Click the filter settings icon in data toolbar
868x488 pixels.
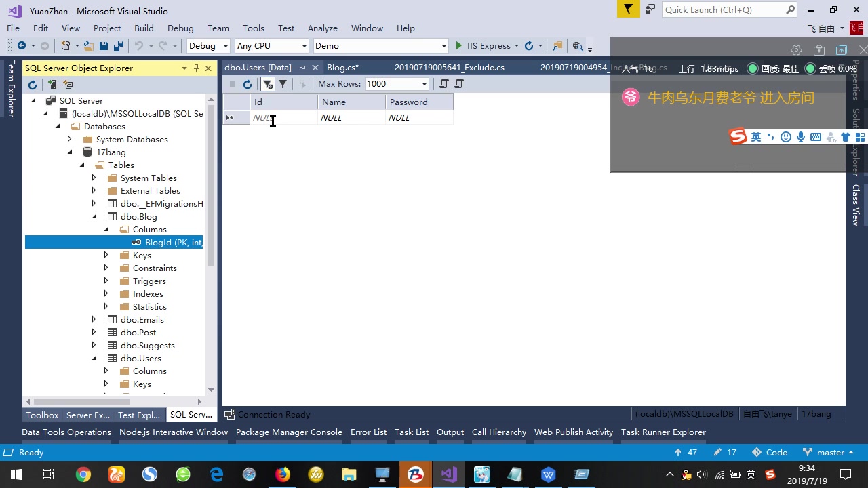[x=268, y=84]
